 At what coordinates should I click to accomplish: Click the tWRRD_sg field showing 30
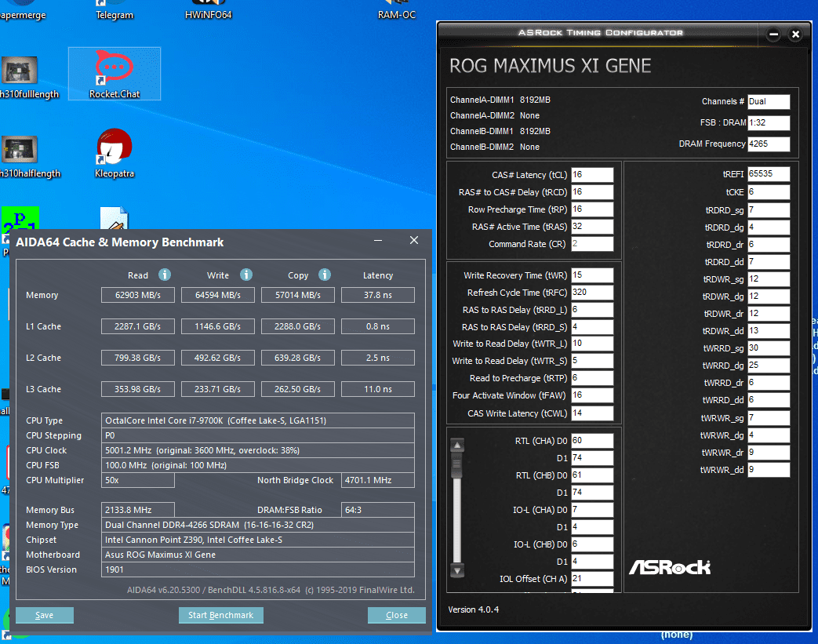coord(769,348)
